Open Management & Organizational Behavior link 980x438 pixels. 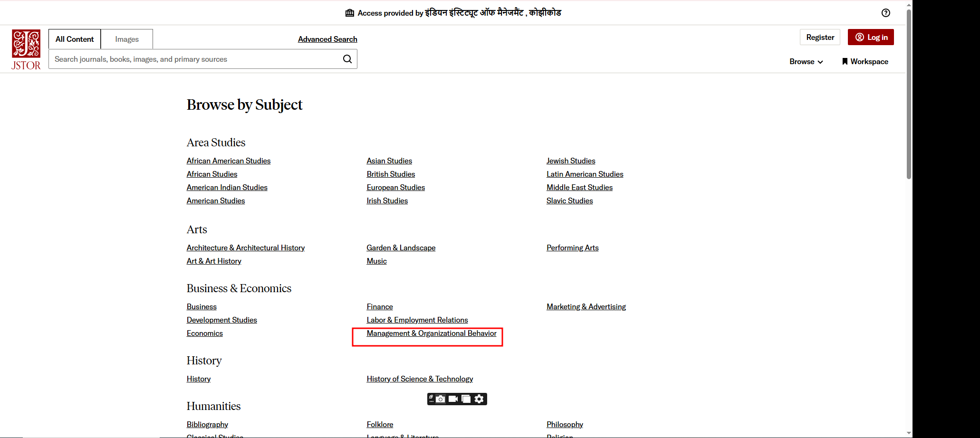click(x=431, y=333)
